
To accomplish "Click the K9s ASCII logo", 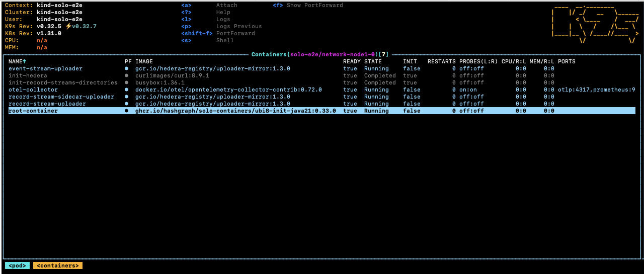I will click(x=595, y=24).
